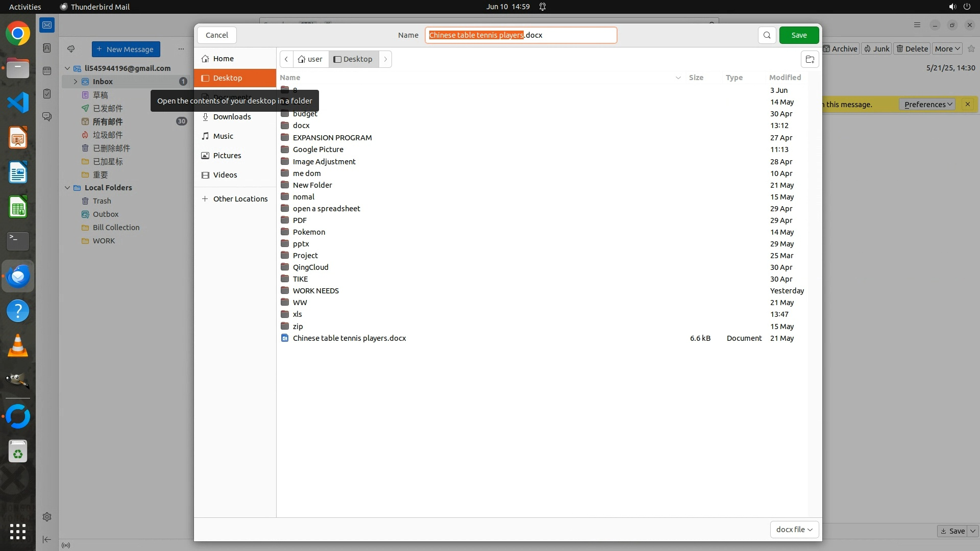Click the create new folder icon
This screenshot has width=980, height=551.
point(810,59)
